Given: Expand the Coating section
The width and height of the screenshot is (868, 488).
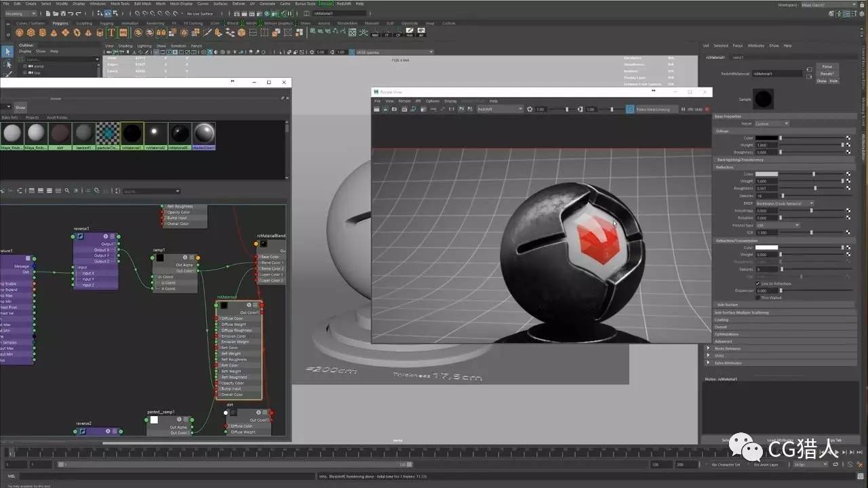Looking at the screenshot, I should (784, 320).
